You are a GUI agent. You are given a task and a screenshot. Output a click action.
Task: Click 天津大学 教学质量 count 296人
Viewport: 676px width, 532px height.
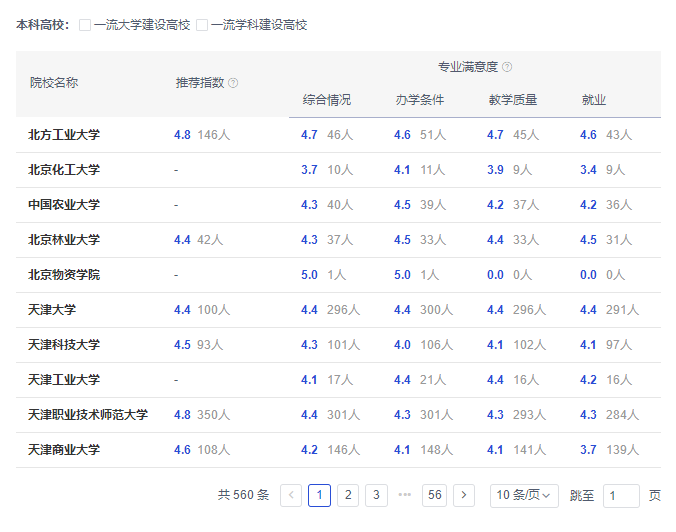[x=529, y=310]
